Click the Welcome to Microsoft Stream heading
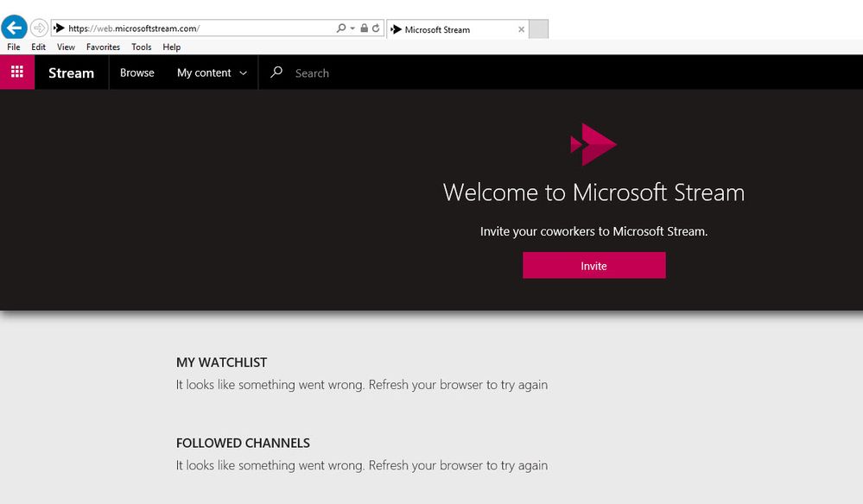Viewport: 863px width, 504px height. point(593,192)
